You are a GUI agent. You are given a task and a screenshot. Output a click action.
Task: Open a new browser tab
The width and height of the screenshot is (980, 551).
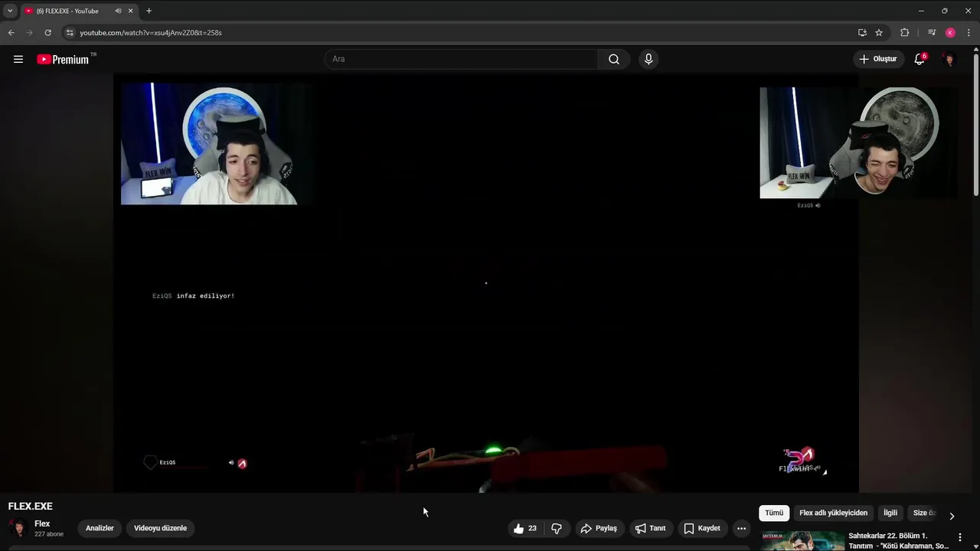(149, 11)
